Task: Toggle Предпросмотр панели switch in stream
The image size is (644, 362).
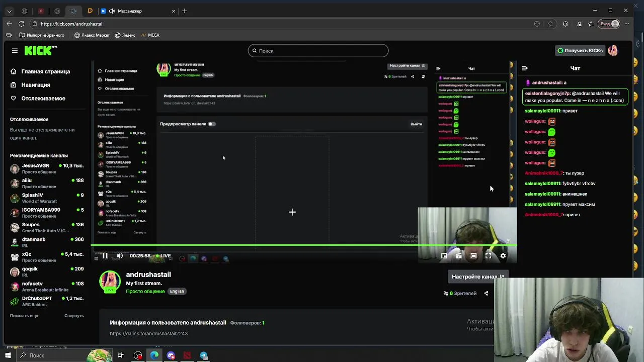Action: click(212, 124)
